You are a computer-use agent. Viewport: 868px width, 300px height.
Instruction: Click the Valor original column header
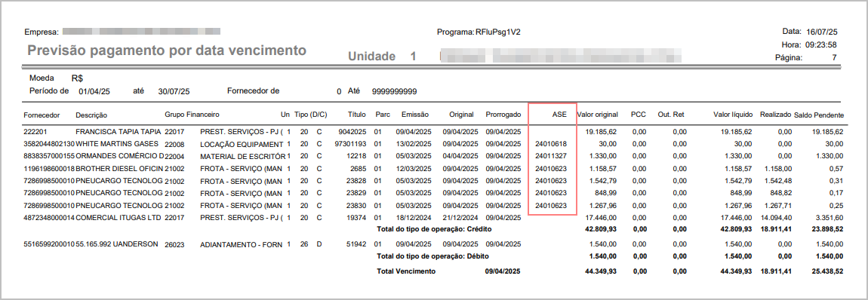(597, 115)
